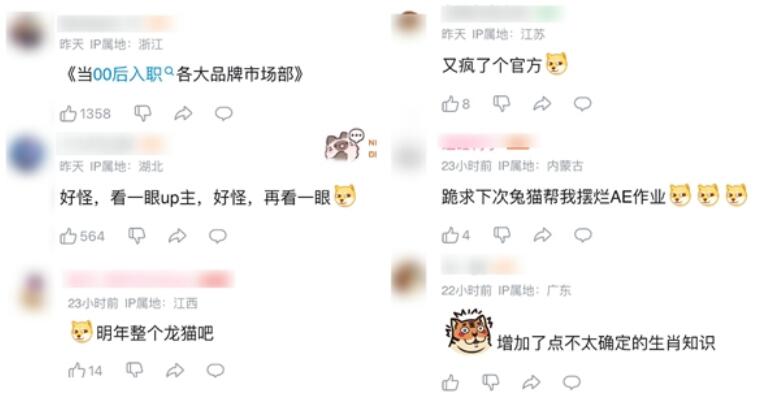Screen dimensions: 781x406
Task: Share the 内蒙古 user's AE作业 comment
Action: click(x=542, y=235)
